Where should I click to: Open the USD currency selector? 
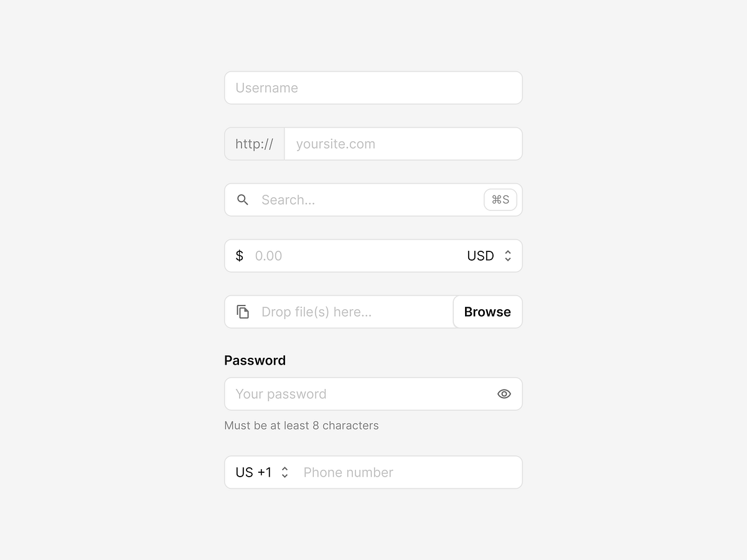coord(489,255)
